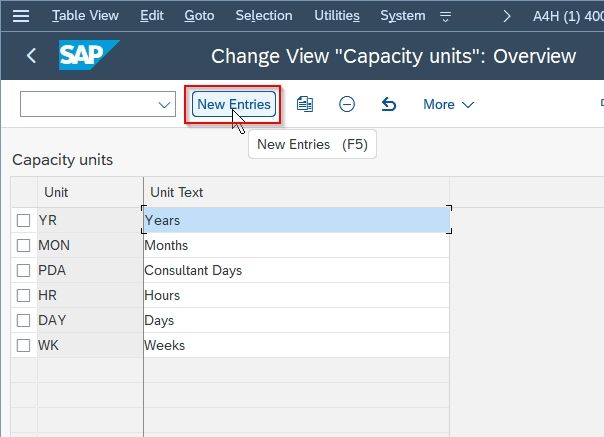Click the back arrow next to SAP logo
The image size is (604, 437).
(x=32, y=55)
